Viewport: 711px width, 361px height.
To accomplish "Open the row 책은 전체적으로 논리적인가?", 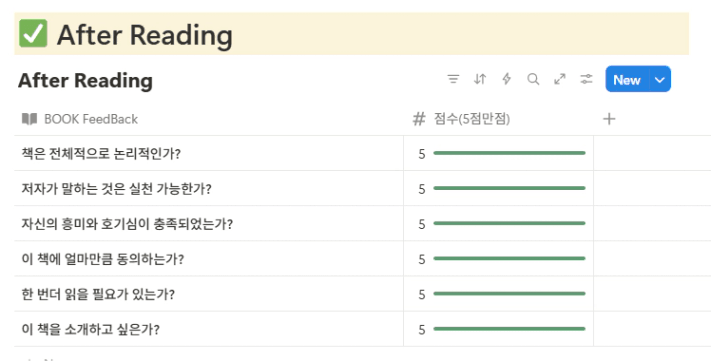I will 101,154.
